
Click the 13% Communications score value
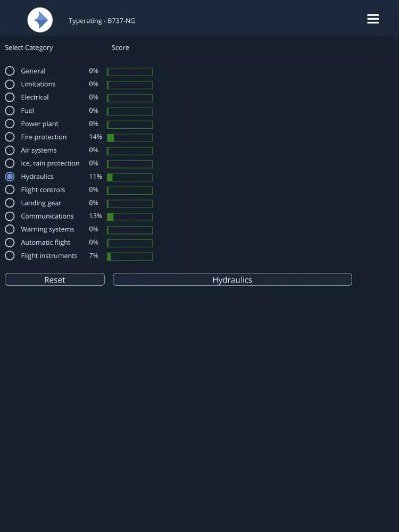click(x=96, y=216)
